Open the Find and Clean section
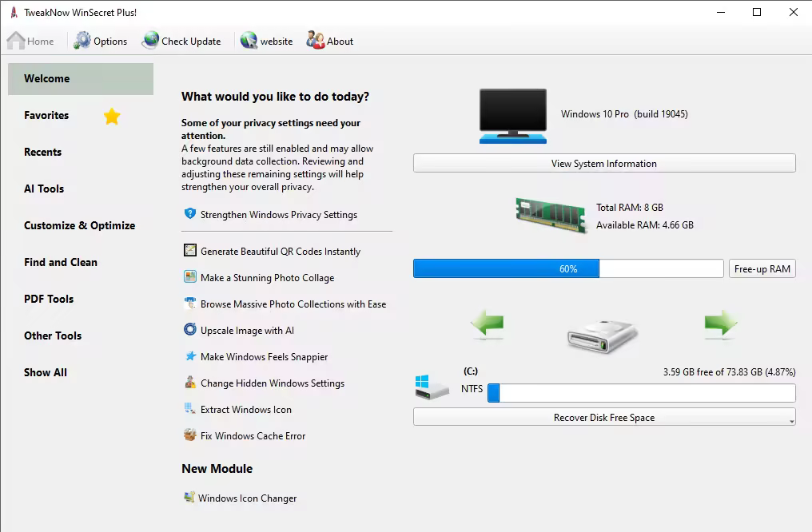This screenshot has height=532, width=812. tap(60, 262)
